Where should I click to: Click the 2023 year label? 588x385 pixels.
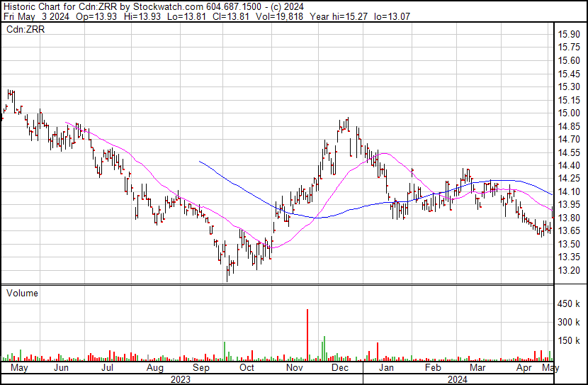[181, 379]
